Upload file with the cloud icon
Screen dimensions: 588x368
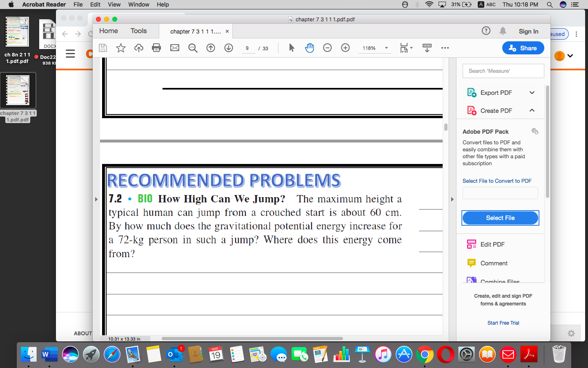tap(139, 48)
